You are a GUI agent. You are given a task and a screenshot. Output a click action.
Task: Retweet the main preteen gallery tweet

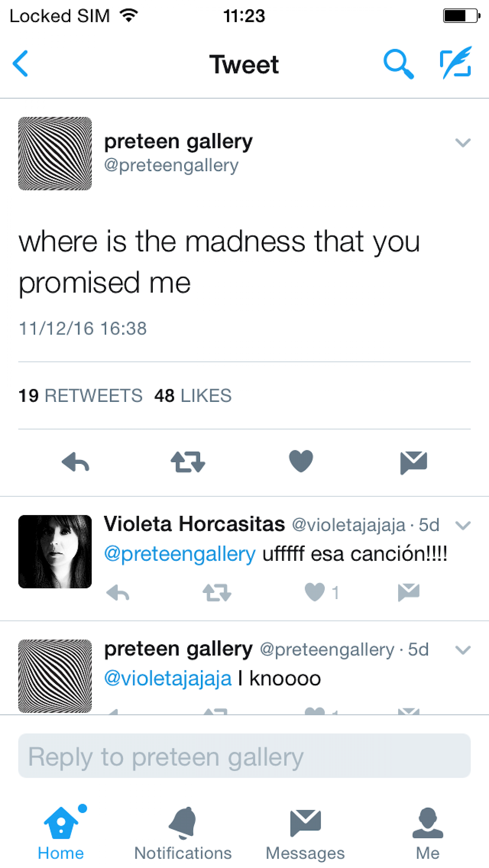[188, 462]
